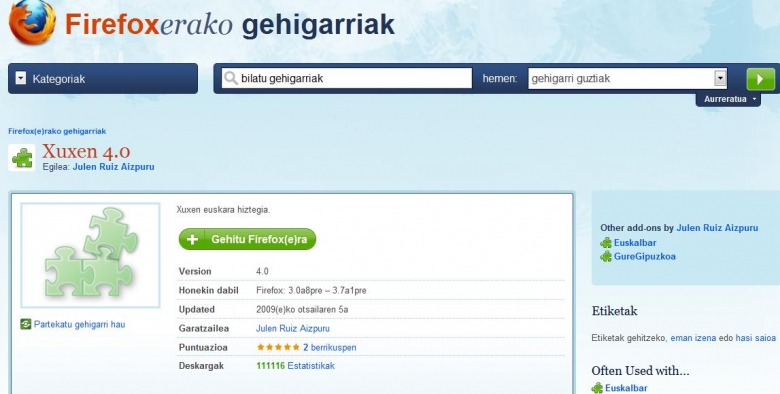Open the Julen Ruiz Aizpuru author link under title

(113, 167)
